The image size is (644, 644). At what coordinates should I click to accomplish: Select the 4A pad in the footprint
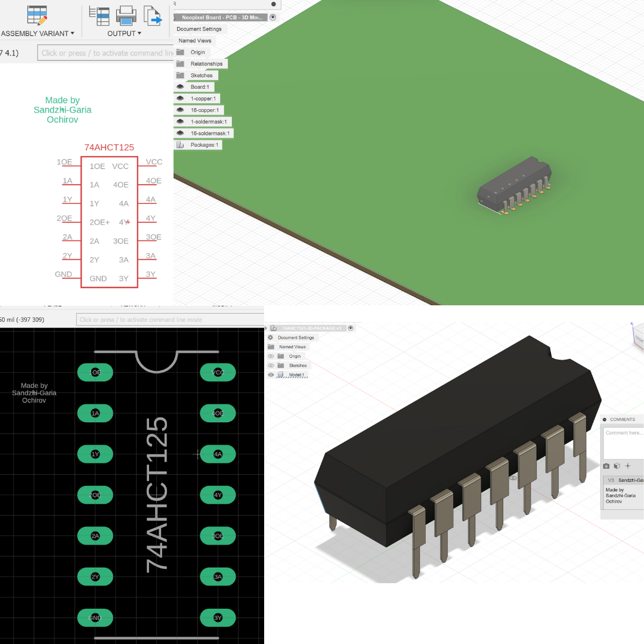pyautogui.click(x=218, y=454)
